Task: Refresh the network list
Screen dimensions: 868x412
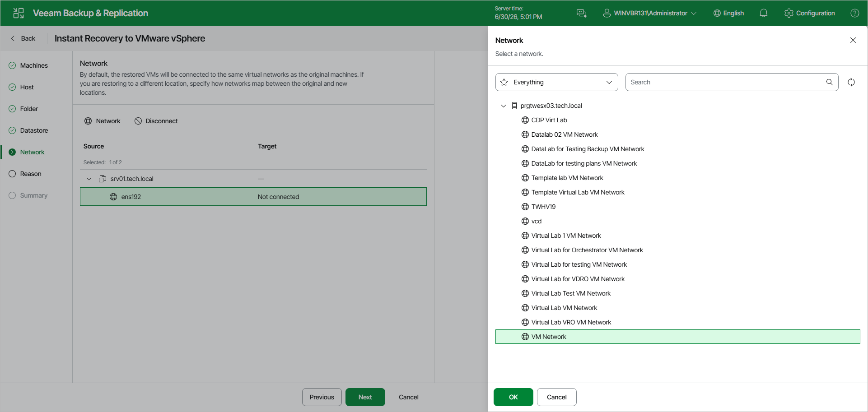Action: tap(851, 82)
